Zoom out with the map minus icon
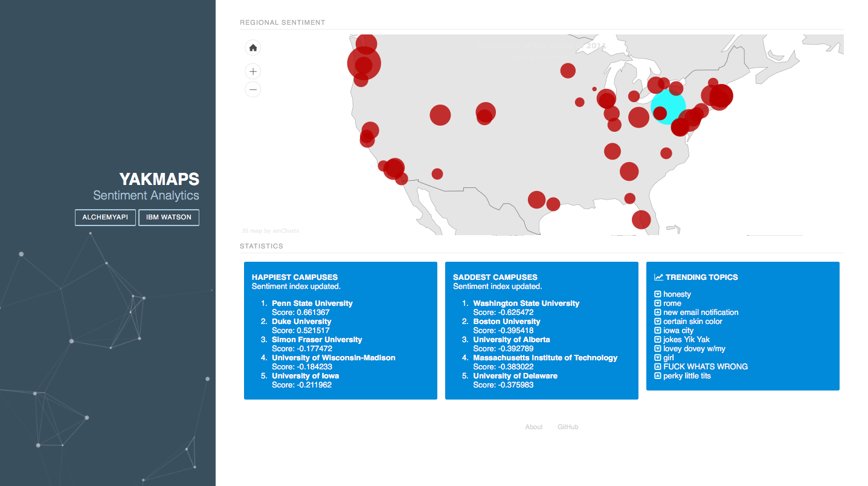Image resolution: width=868 pixels, height=486 pixels. (253, 89)
